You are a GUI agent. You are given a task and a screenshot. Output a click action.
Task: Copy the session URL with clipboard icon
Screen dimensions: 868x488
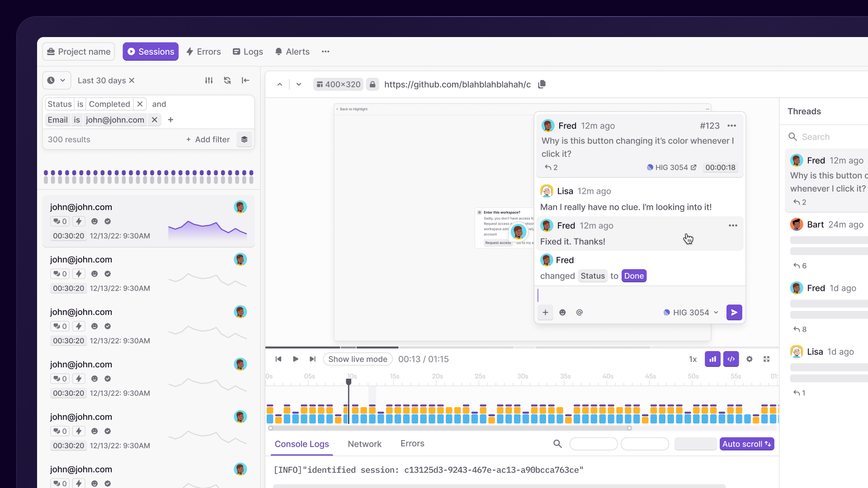click(x=542, y=84)
